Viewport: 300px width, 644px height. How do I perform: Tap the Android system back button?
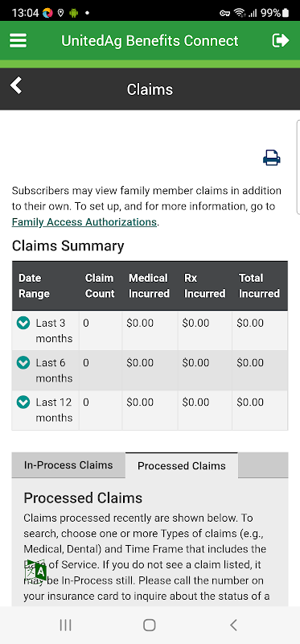[x=233, y=625]
